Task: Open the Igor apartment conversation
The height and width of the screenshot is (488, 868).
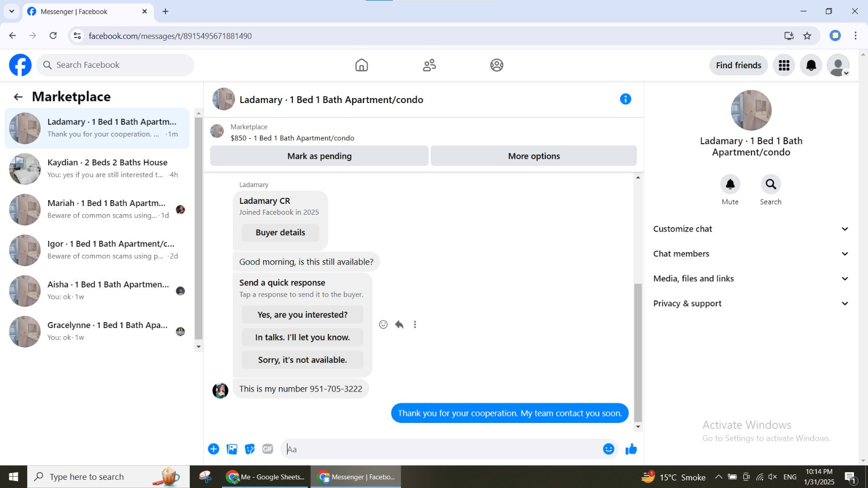Action: (x=97, y=250)
